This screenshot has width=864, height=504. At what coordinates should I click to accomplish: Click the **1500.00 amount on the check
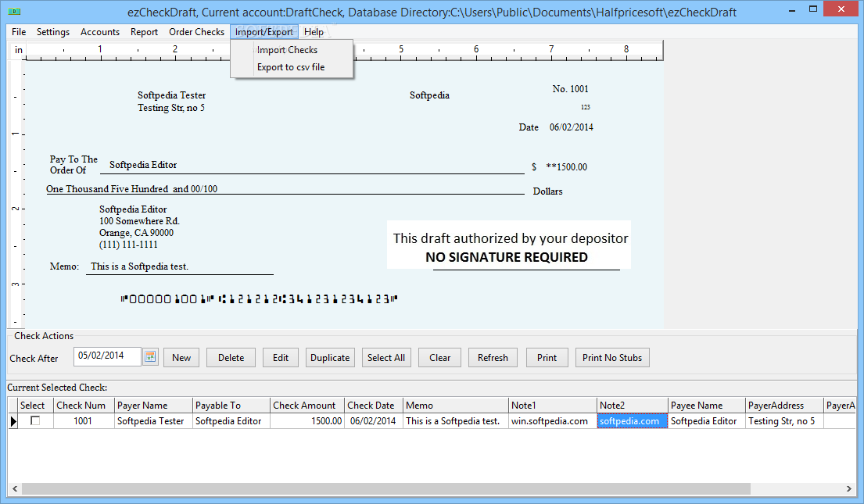[566, 167]
